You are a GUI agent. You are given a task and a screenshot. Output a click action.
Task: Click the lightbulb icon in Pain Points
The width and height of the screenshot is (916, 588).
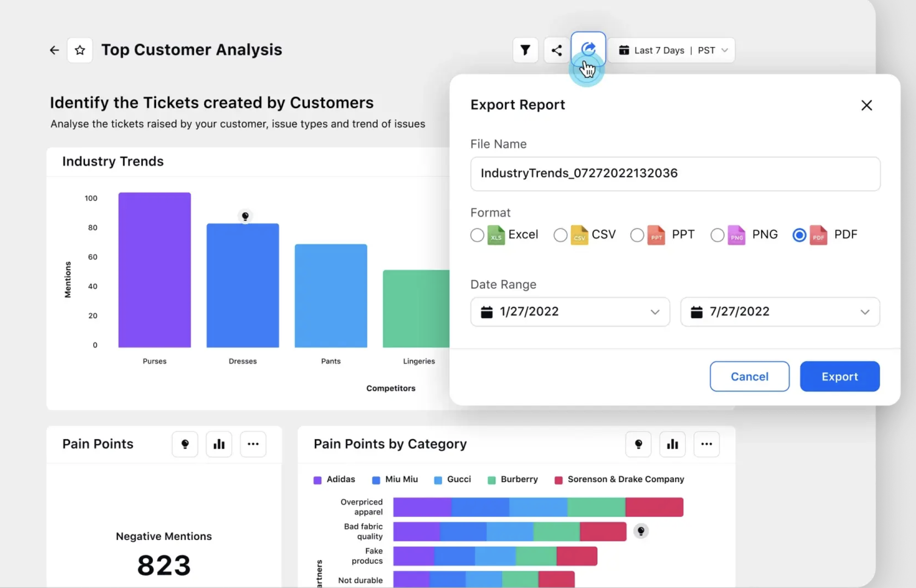tap(185, 444)
